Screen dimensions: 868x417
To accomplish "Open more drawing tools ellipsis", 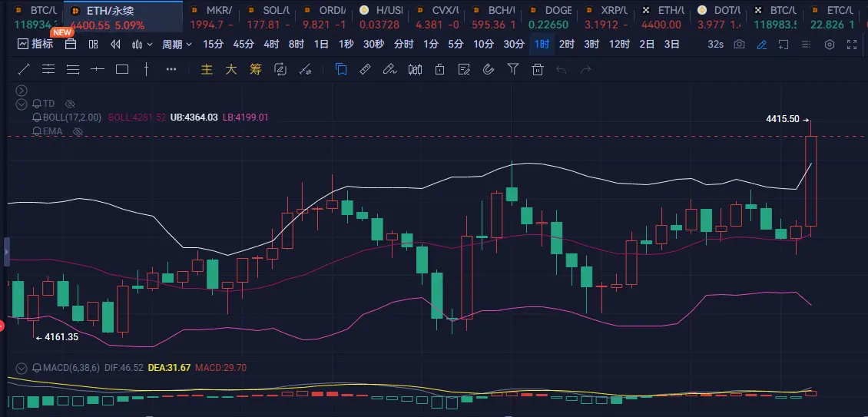I will (x=171, y=69).
